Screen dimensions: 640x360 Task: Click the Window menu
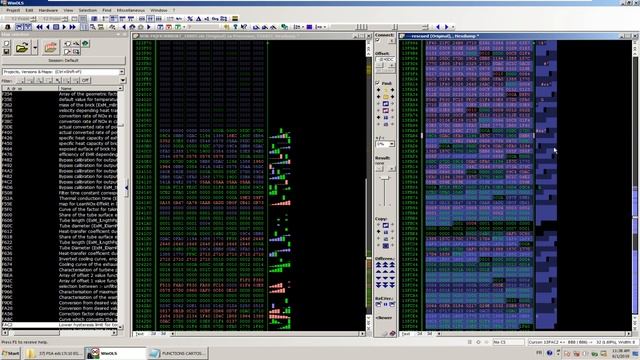click(x=158, y=10)
